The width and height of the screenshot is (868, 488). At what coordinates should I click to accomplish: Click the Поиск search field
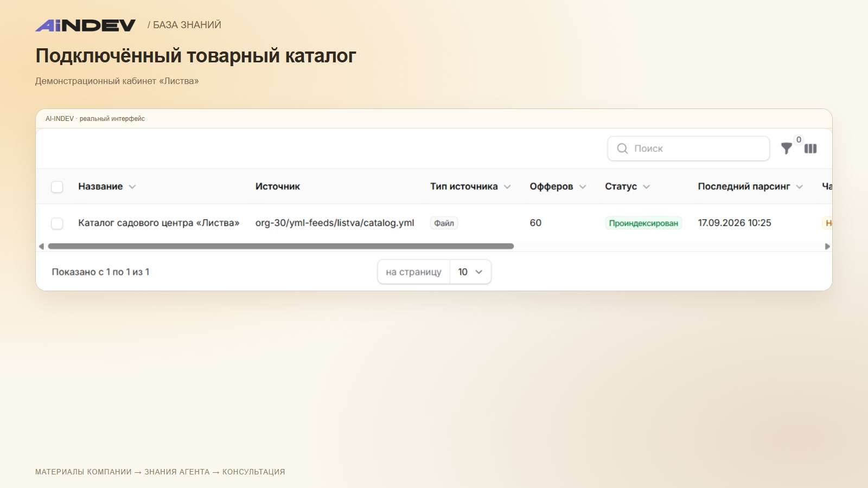(688, 149)
